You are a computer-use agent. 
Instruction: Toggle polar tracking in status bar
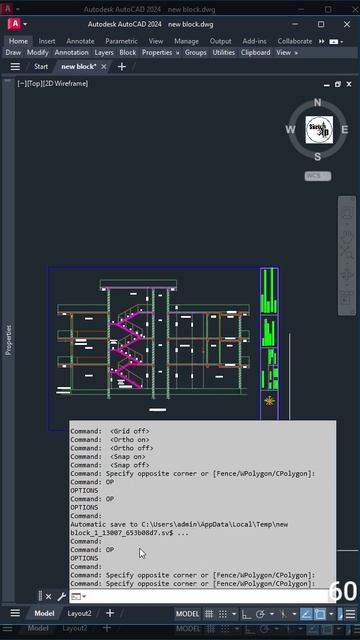tap(260, 614)
